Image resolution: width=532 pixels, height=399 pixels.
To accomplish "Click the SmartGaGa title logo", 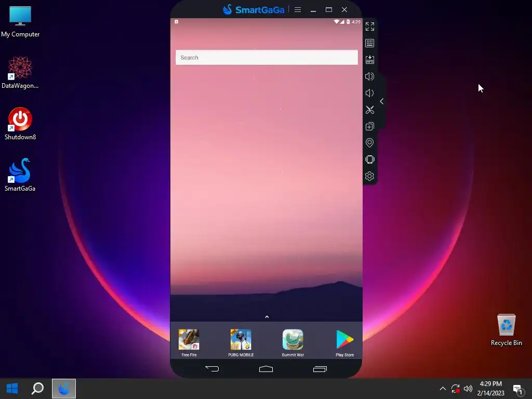I will (x=254, y=9).
